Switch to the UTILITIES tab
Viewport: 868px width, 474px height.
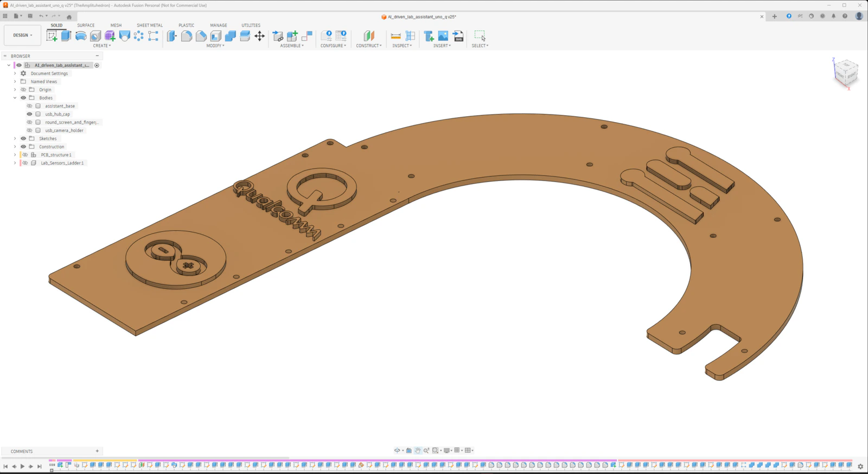point(251,26)
